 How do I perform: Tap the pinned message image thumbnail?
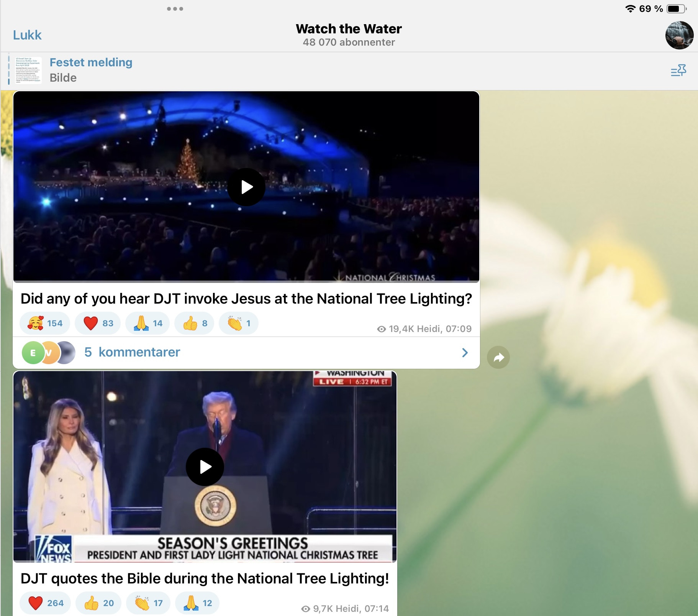28,71
